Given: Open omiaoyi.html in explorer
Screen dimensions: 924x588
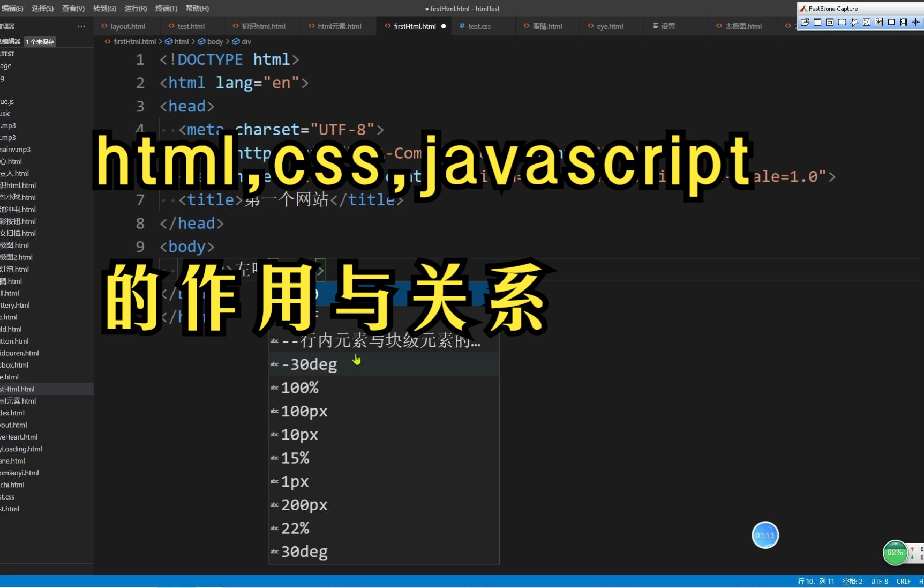Looking at the screenshot, I should (47, 473).
